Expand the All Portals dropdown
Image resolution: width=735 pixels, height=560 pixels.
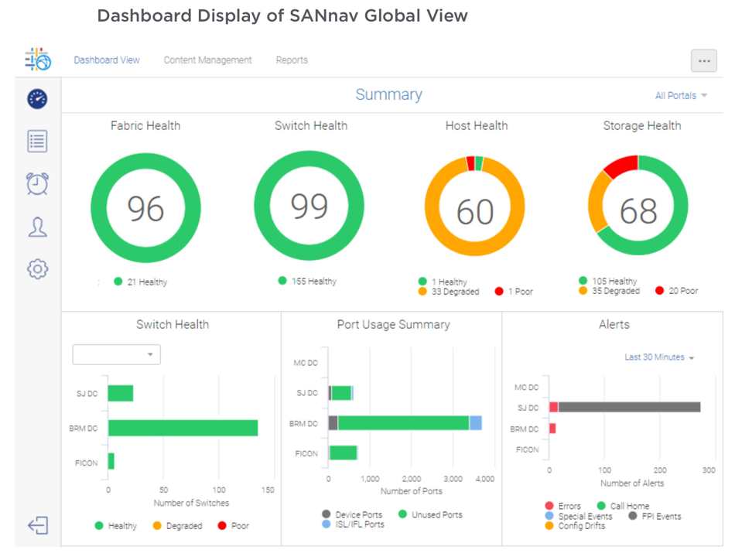coord(681,96)
